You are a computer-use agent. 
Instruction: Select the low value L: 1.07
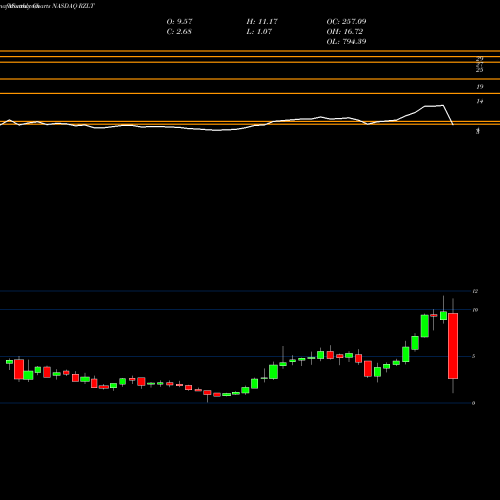tap(259, 31)
